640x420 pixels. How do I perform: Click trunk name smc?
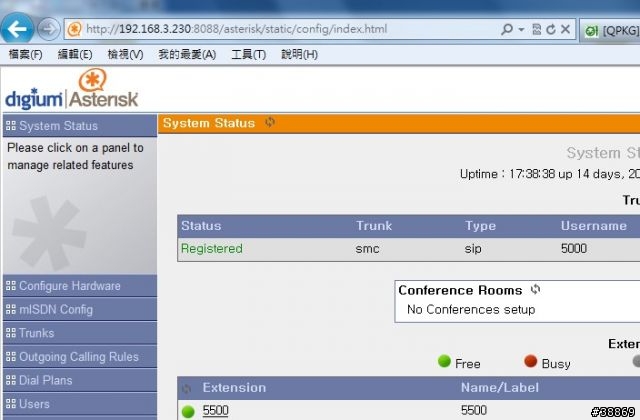coord(367,249)
